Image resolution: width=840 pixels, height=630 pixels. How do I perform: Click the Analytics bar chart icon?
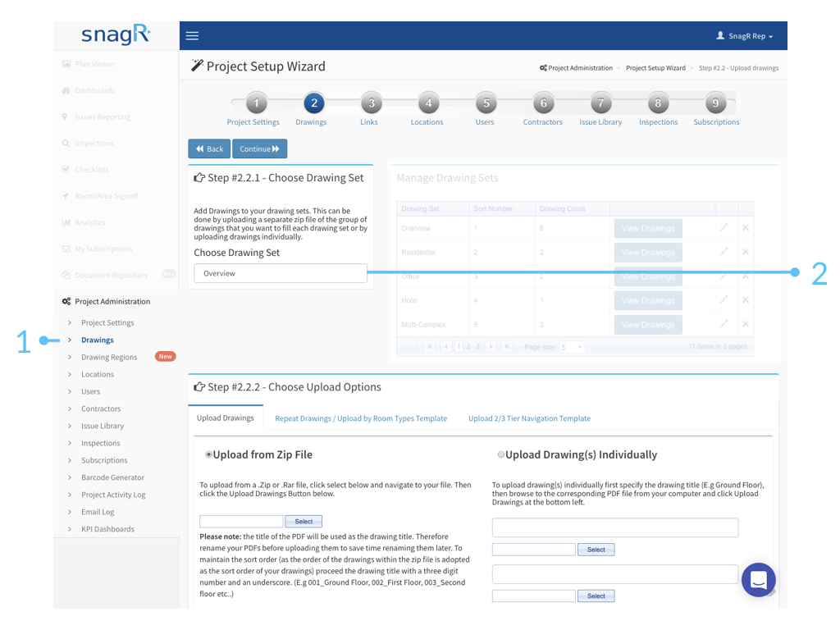(66, 222)
